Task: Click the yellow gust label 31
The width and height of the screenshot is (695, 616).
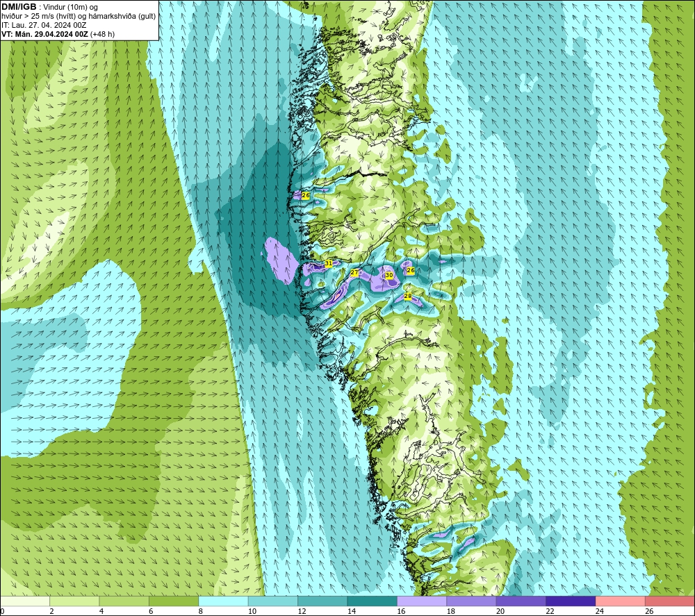Action: coord(329,263)
